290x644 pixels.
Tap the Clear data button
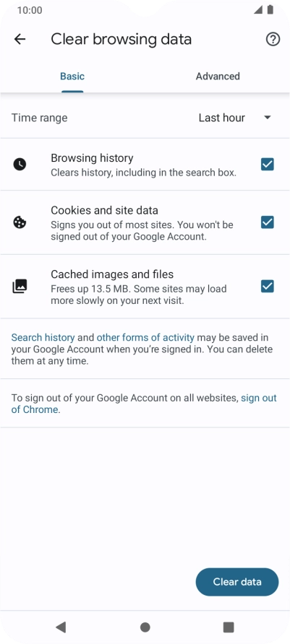[x=237, y=582]
